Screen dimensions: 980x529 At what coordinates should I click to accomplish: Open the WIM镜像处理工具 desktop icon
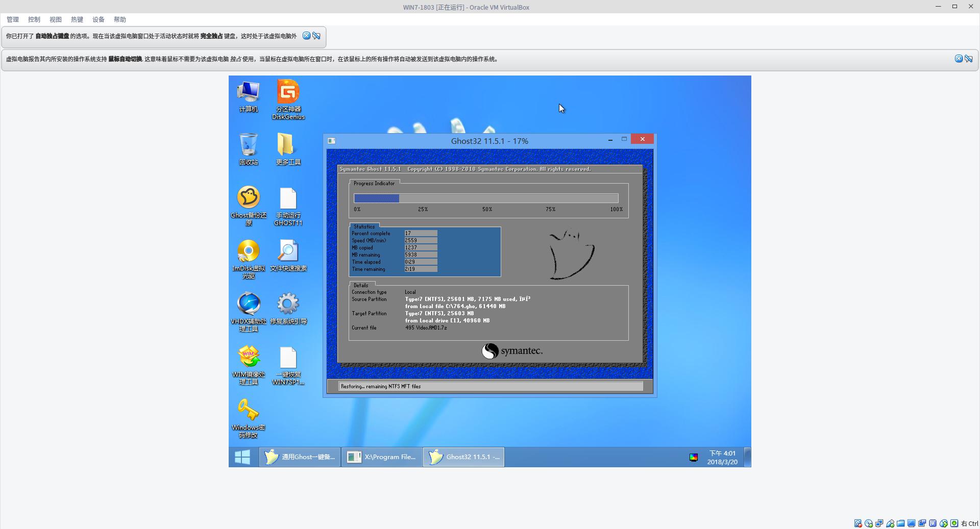(249, 357)
